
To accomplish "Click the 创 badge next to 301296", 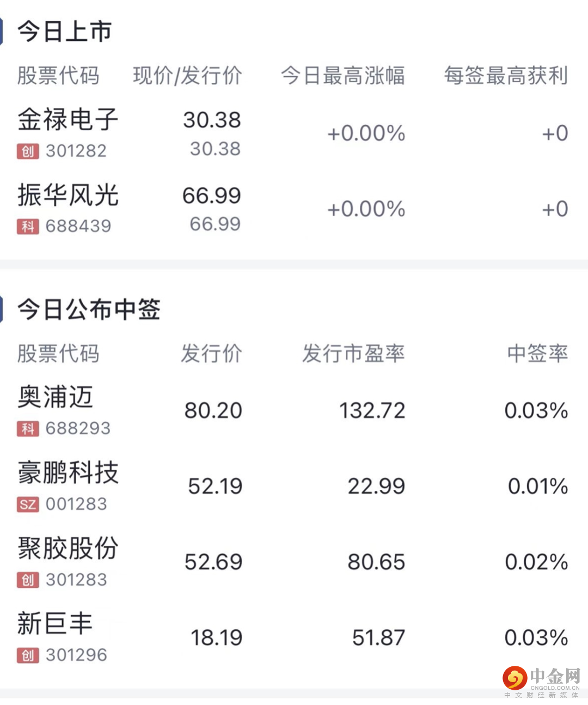I will pos(28,655).
